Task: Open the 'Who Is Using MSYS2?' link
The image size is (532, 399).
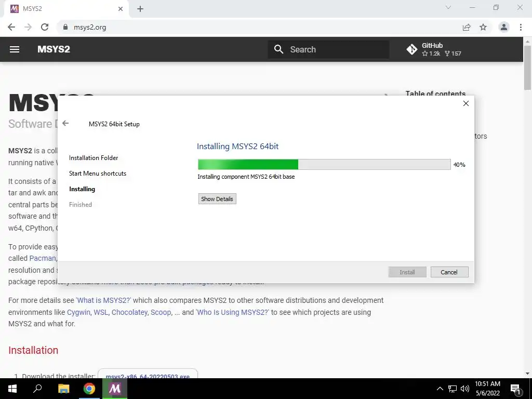Action: coord(232,312)
